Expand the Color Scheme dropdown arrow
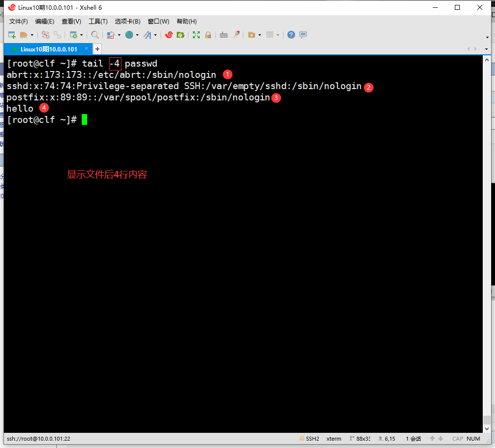The width and height of the screenshot is (495, 448). click(x=119, y=35)
